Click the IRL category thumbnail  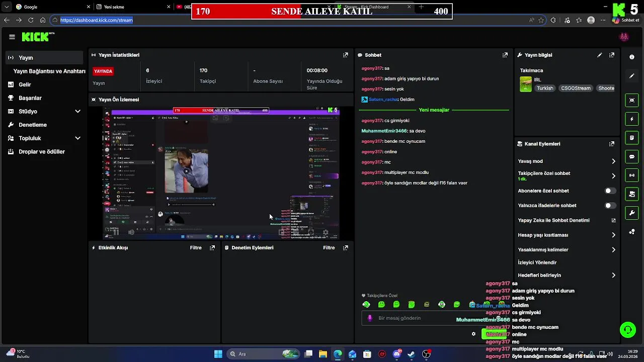point(526,84)
